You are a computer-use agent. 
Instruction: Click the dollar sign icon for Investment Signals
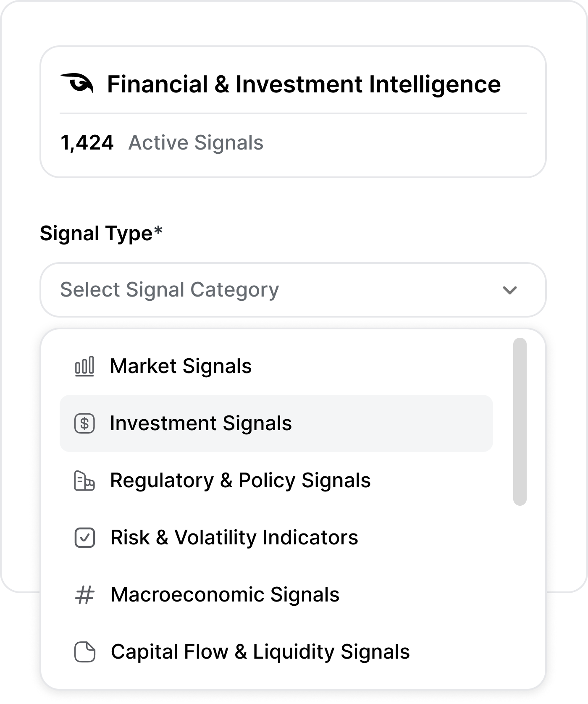pos(84,423)
